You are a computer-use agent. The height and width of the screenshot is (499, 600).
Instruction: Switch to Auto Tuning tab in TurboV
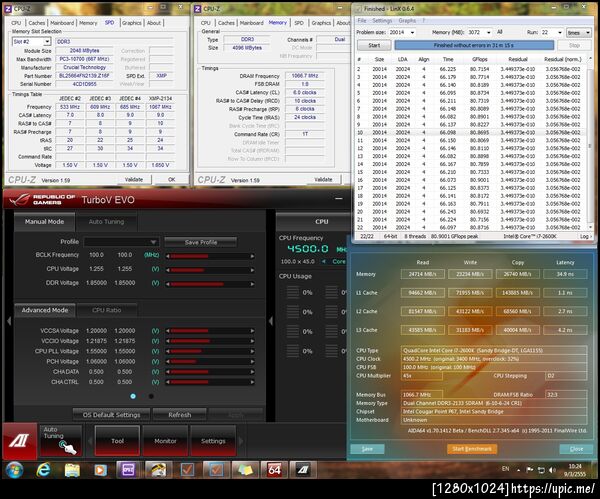106,222
